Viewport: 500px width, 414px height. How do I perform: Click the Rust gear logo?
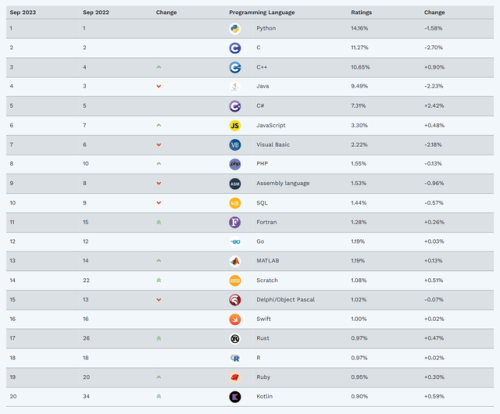235,339
